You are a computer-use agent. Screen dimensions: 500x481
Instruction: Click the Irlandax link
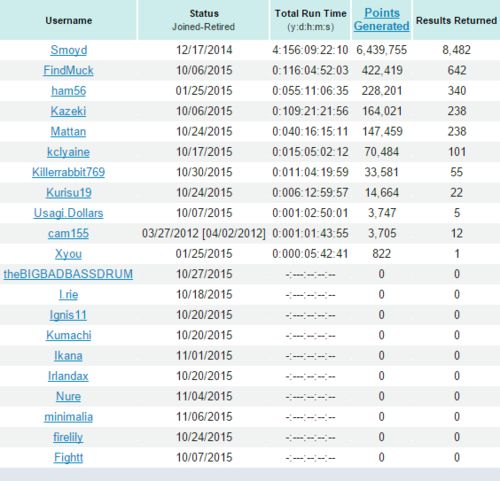point(68,376)
